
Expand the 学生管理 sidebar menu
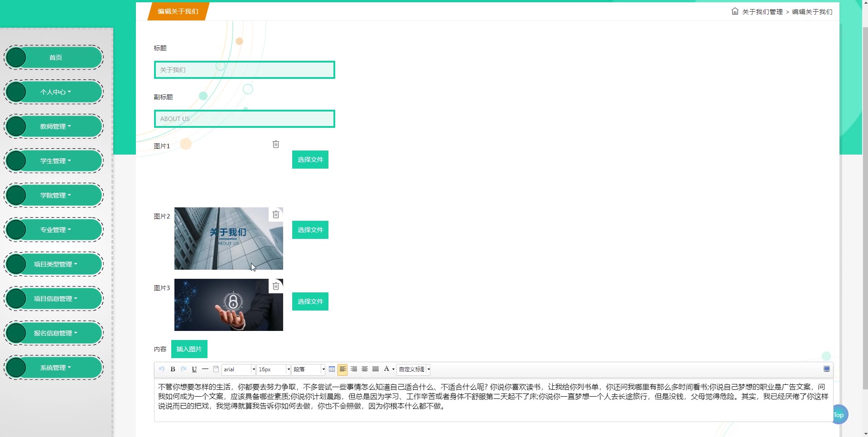pos(54,161)
